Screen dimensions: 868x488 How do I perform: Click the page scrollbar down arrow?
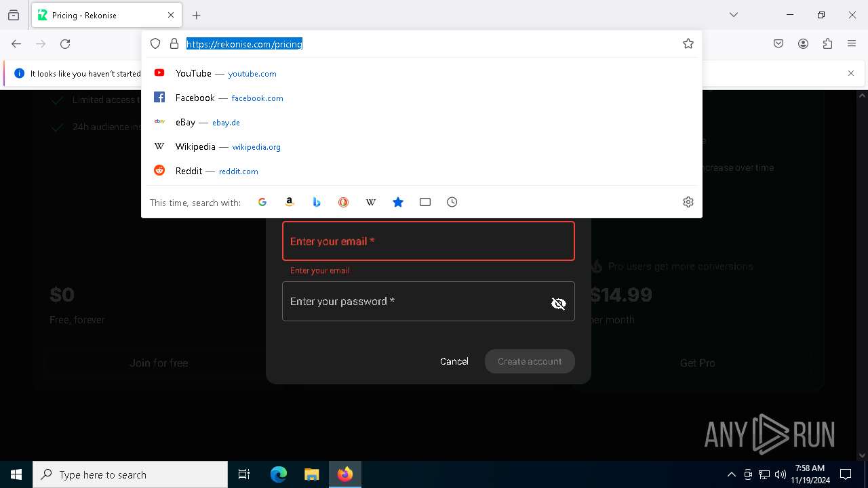click(862, 455)
